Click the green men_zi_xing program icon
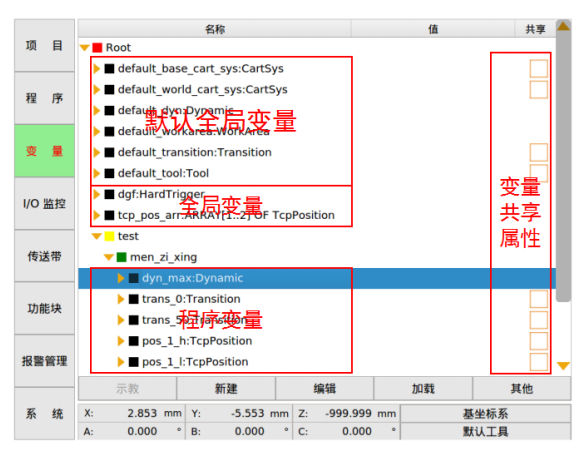 (x=121, y=257)
